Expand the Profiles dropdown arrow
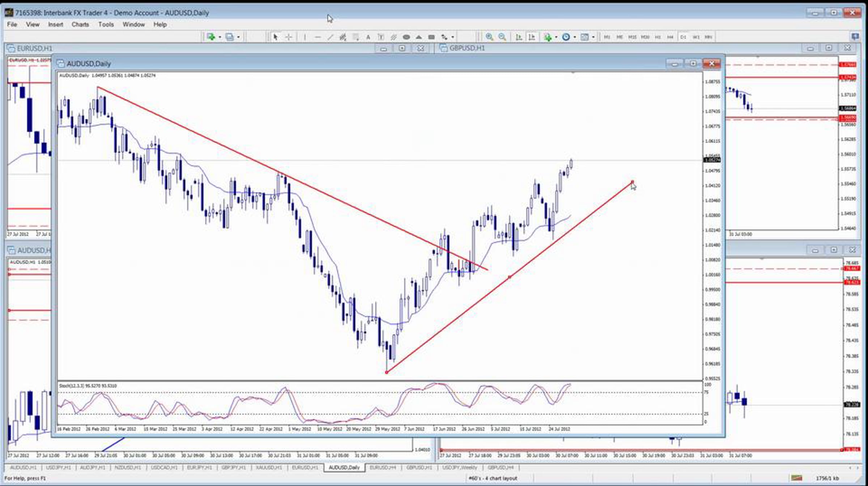The width and height of the screenshot is (868, 486). 238,37
